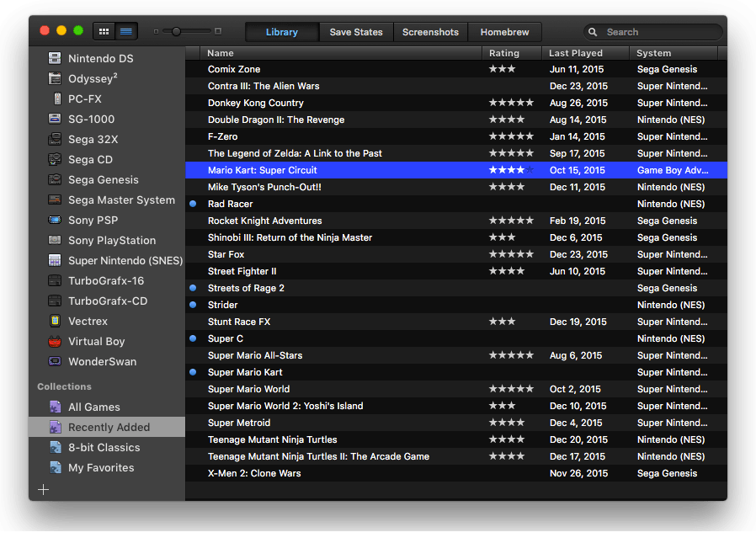Switch to the Screenshots tab
Viewport: 756px width, 543px height.
tap(430, 32)
